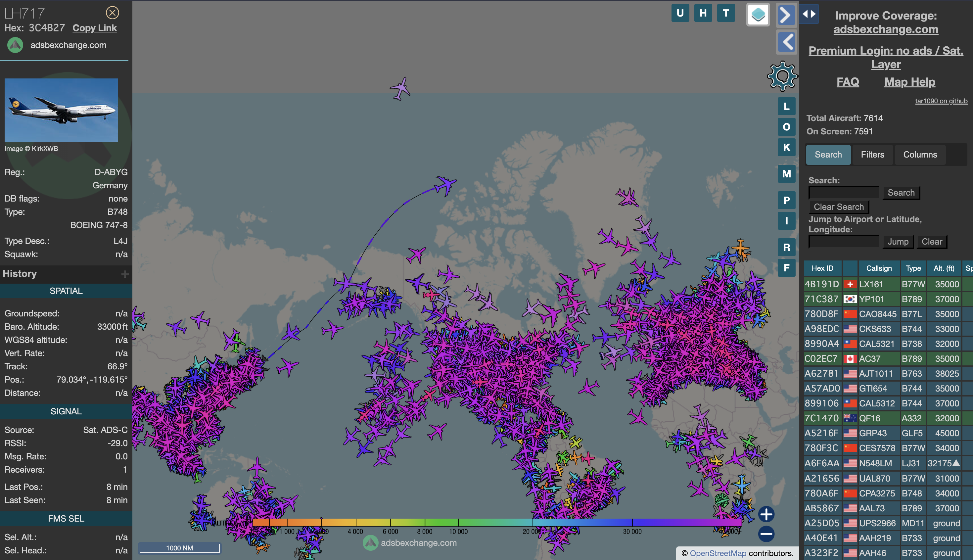Toggle the P map option button
Screen dimensions: 973x560
click(x=786, y=200)
